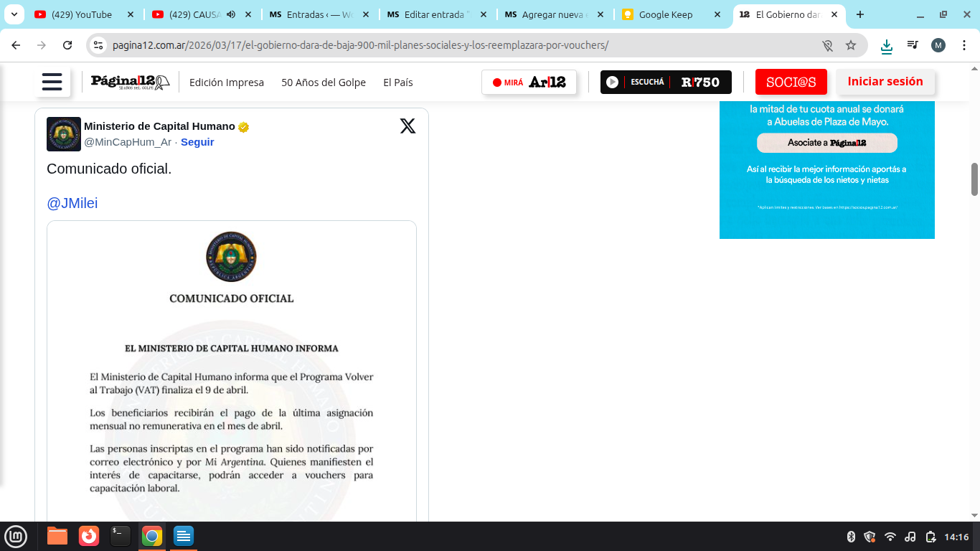Expand the tab search dropdown
980x551 pixels.
click(x=14, y=14)
